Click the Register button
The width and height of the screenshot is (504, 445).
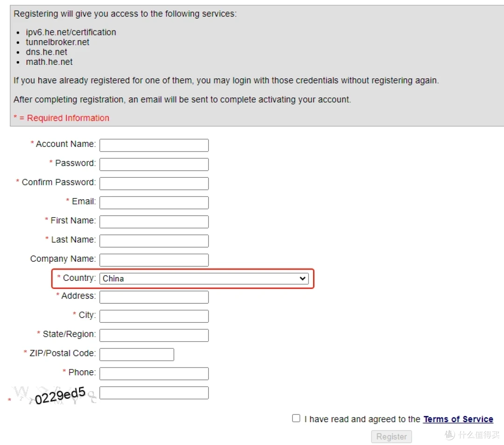pyautogui.click(x=392, y=437)
